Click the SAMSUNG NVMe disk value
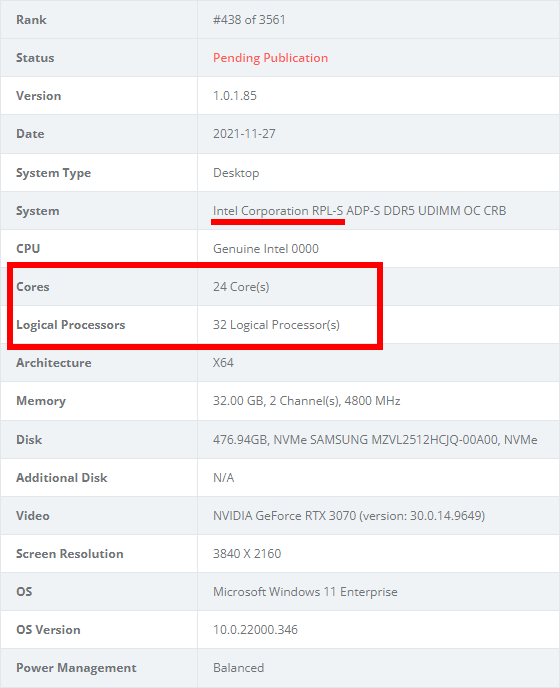This screenshot has height=688, width=560. click(x=375, y=440)
